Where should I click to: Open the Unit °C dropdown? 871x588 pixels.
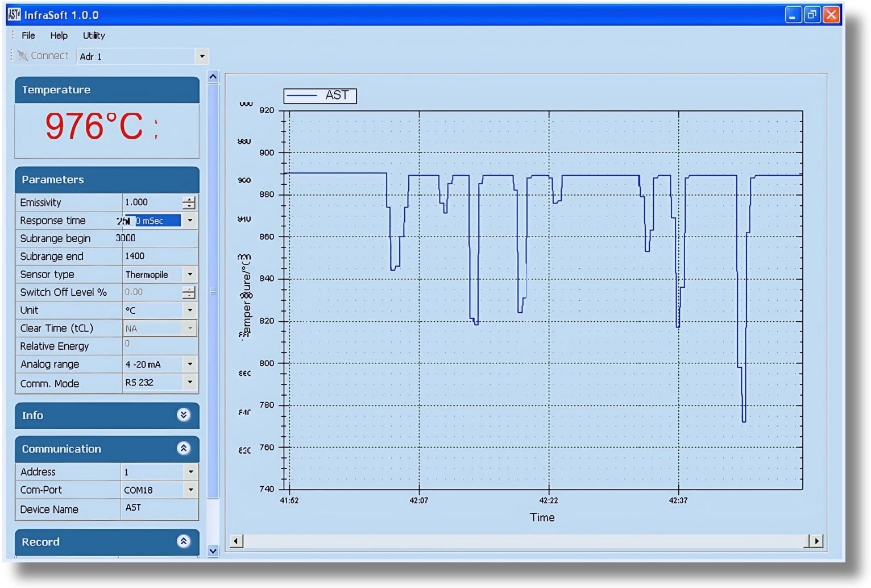point(190,310)
